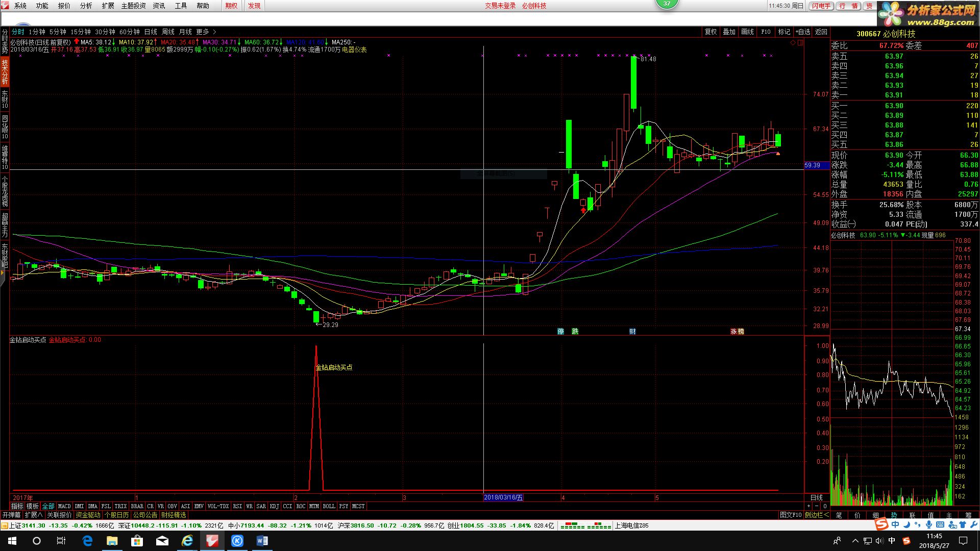Select the 模板 tab

[33, 506]
